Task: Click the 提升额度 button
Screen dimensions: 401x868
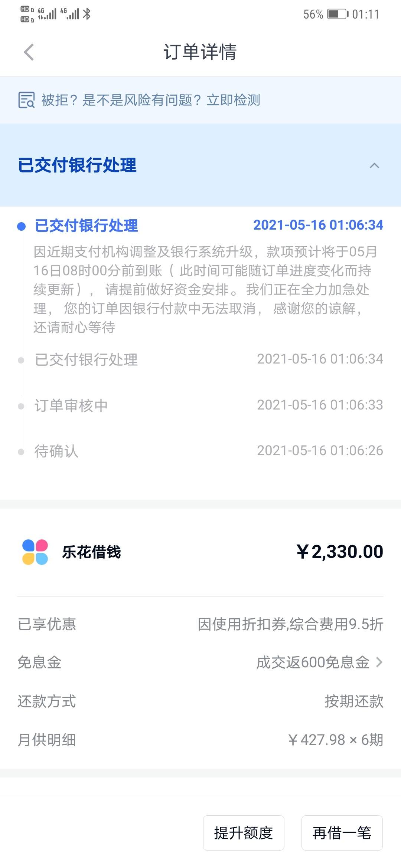Action: [244, 833]
